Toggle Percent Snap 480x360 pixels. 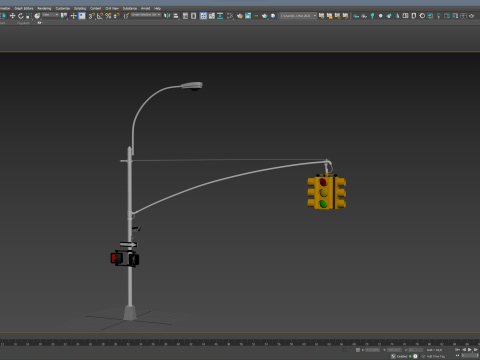pyautogui.click(x=108, y=16)
